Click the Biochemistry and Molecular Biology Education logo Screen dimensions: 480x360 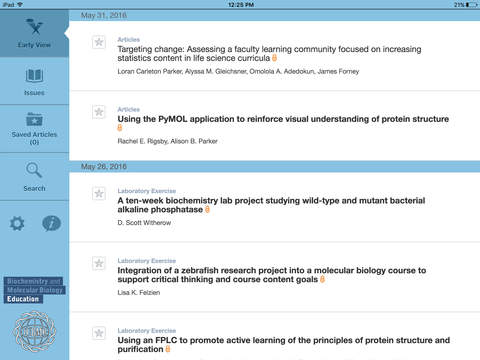pyautogui.click(x=35, y=290)
